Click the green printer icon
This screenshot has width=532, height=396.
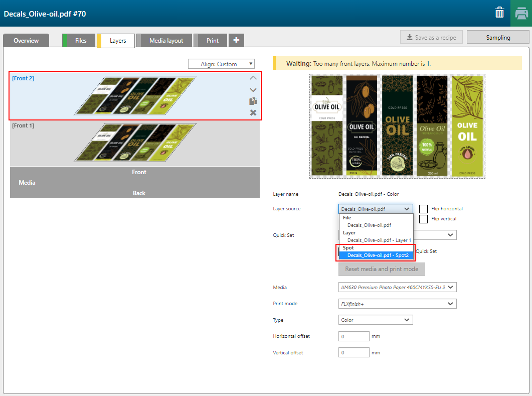pos(521,13)
